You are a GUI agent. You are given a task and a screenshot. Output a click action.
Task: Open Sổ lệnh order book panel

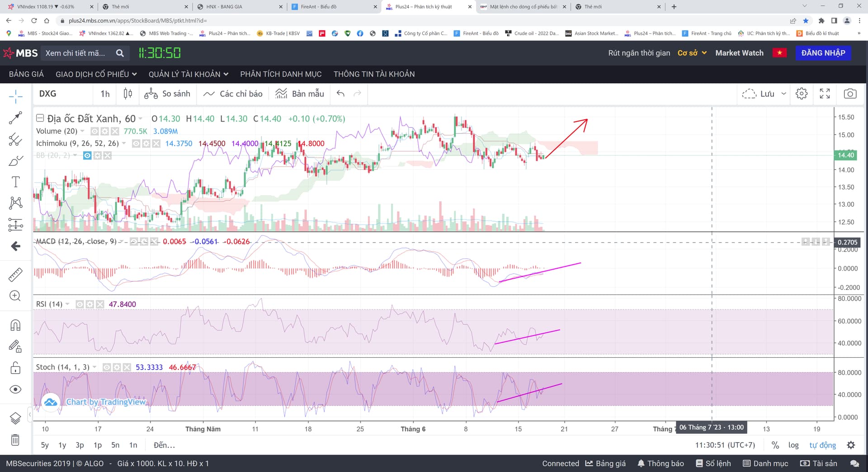click(x=713, y=463)
